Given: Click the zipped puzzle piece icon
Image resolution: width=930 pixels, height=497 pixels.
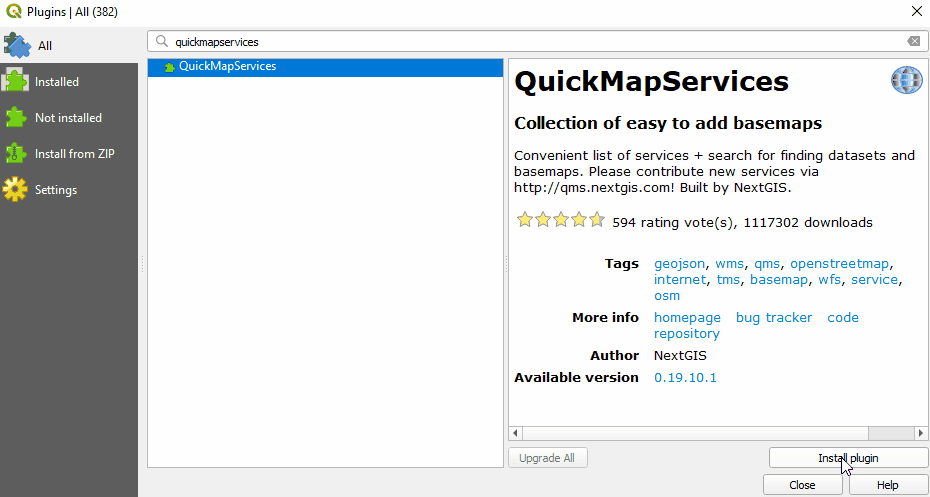Looking at the screenshot, I should pyautogui.click(x=15, y=154).
